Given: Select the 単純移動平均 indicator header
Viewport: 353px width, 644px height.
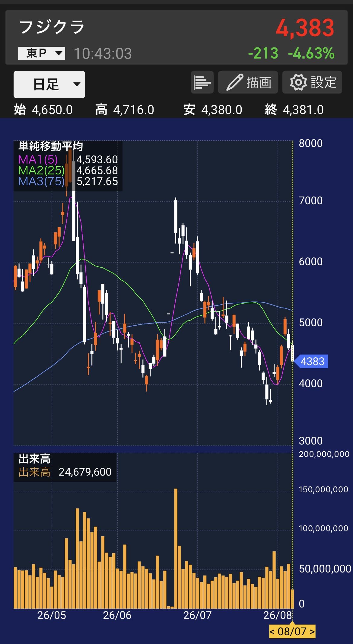Looking at the screenshot, I should pos(50,146).
